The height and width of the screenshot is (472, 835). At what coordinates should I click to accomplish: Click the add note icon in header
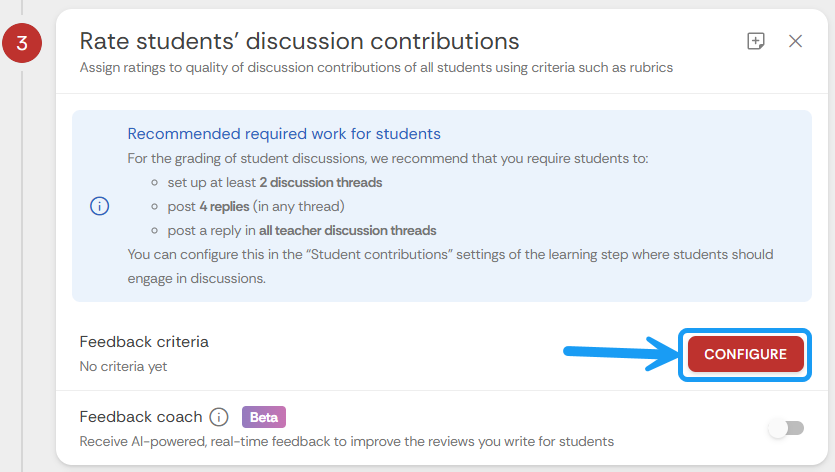[756, 41]
